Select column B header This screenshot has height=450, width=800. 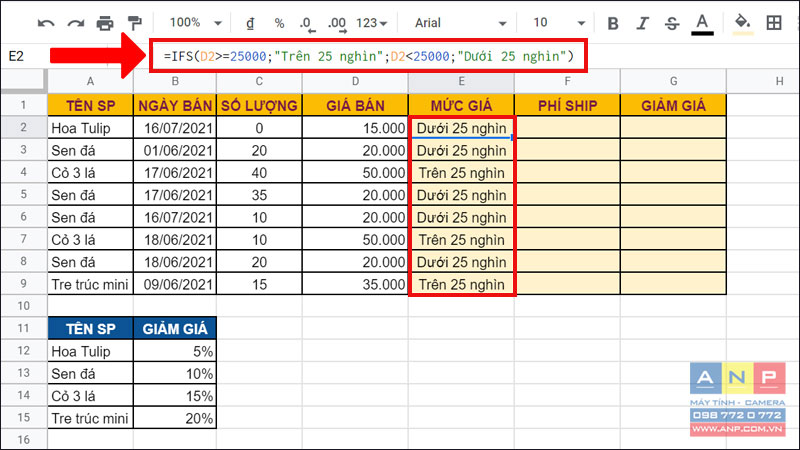[x=175, y=81]
